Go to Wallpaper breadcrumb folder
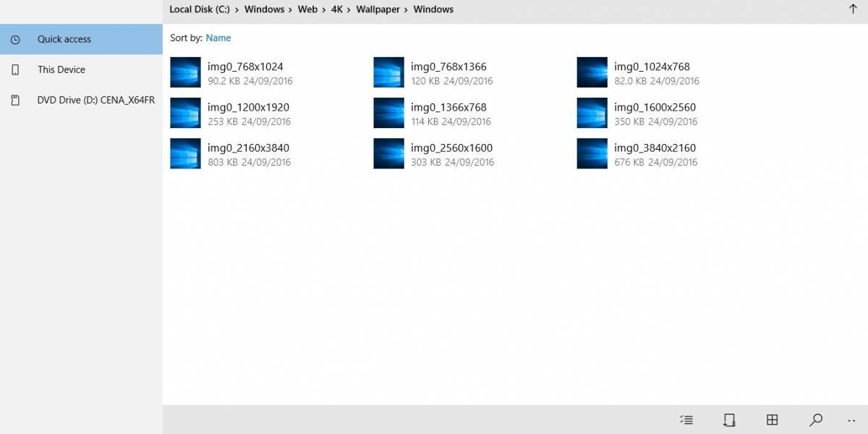The width and height of the screenshot is (868, 434). pyautogui.click(x=378, y=9)
